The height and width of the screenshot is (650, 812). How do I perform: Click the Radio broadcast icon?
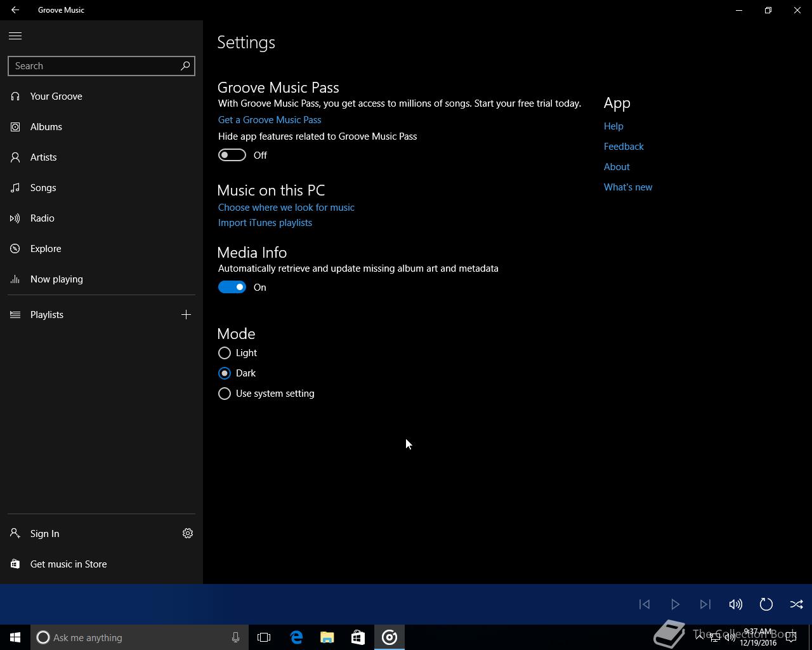point(15,218)
